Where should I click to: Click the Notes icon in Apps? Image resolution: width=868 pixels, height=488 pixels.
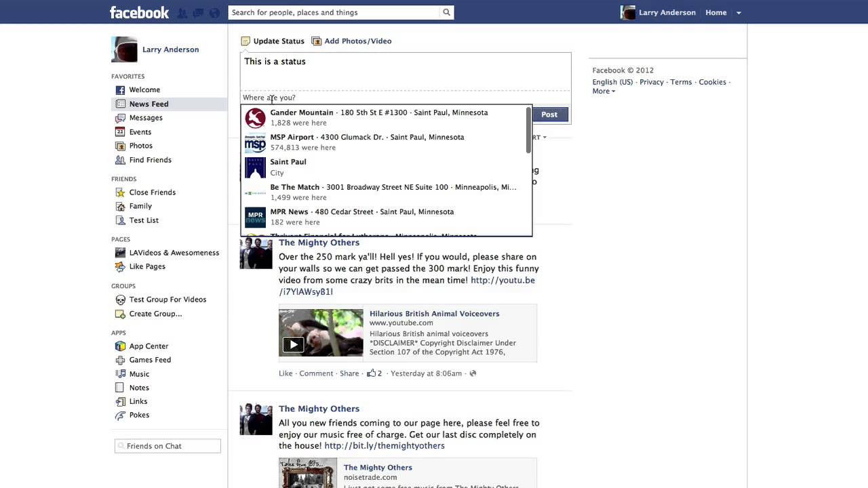(120, 388)
